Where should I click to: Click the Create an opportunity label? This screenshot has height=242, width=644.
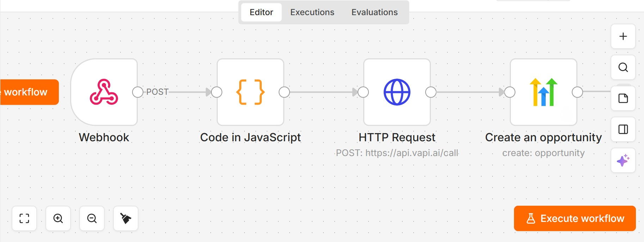[x=544, y=137]
